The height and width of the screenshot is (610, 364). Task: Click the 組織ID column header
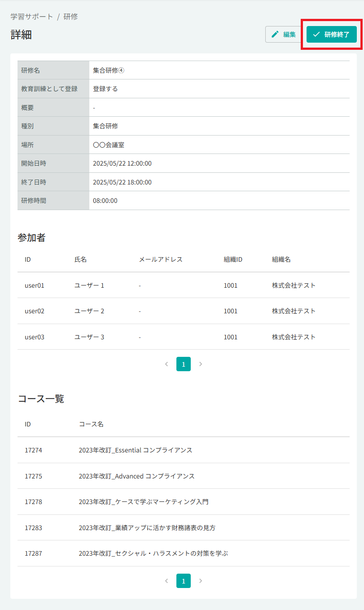pyautogui.click(x=233, y=259)
